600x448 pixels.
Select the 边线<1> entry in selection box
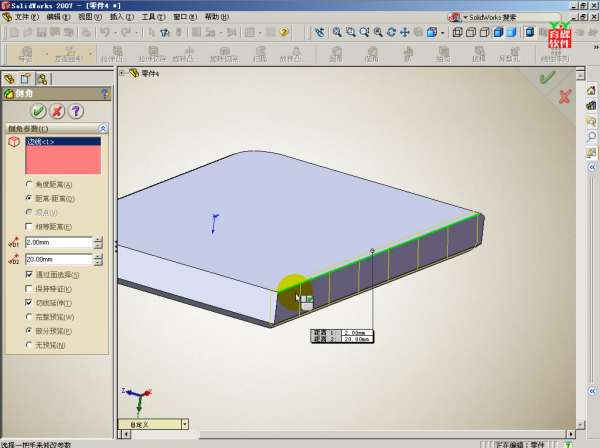point(63,142)
